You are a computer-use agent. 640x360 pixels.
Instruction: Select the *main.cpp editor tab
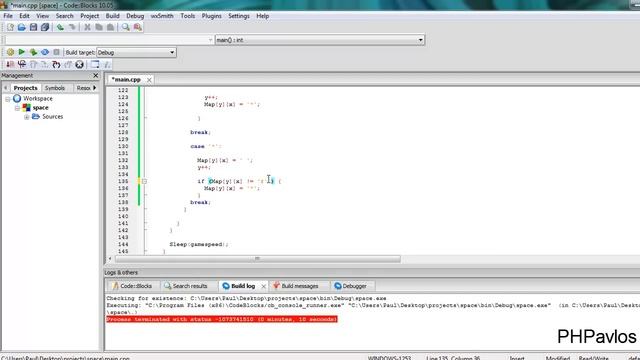point(126,80)
